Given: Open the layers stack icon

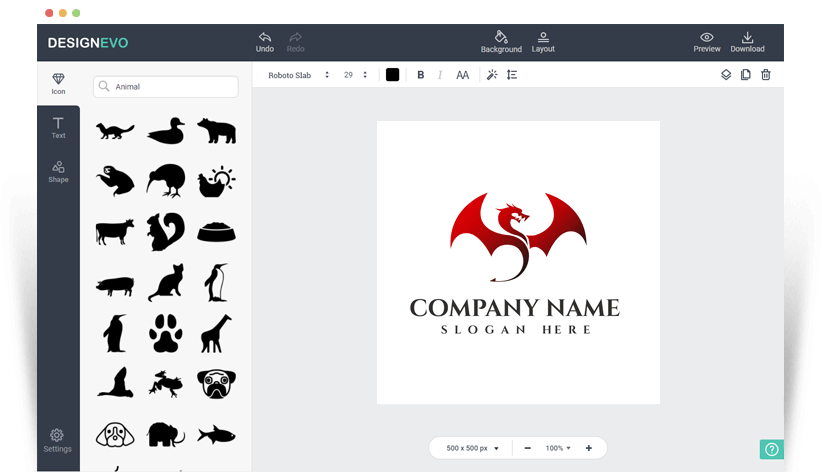Looking at the screenshot, I should 726,75.
